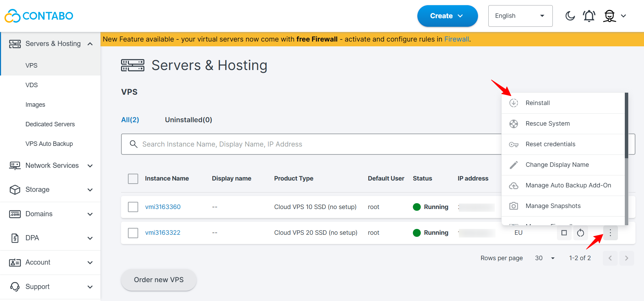Check the box for vmi3163322
This screenshot has width=644, height=301.
tap(133, 233)
